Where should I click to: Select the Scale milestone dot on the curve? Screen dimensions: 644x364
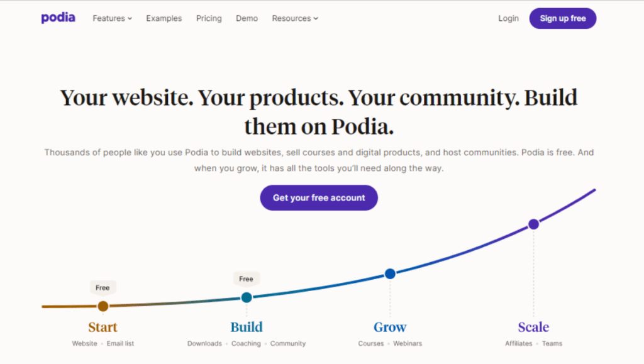[x=533, y=224]
